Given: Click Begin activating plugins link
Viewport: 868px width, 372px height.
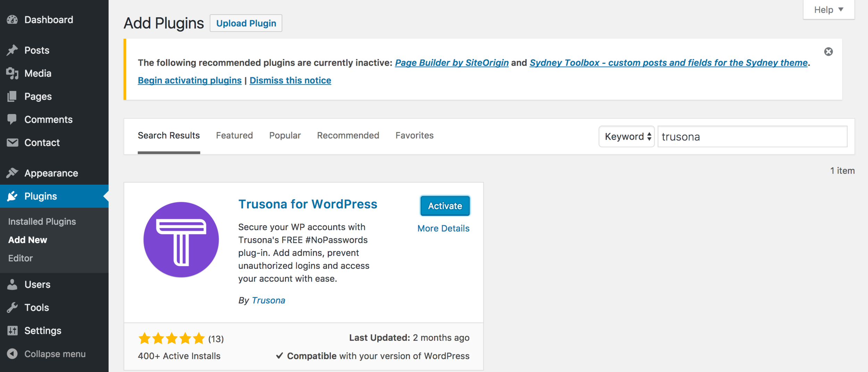Looking at the screenshot, I should click(x=190, y=81).
